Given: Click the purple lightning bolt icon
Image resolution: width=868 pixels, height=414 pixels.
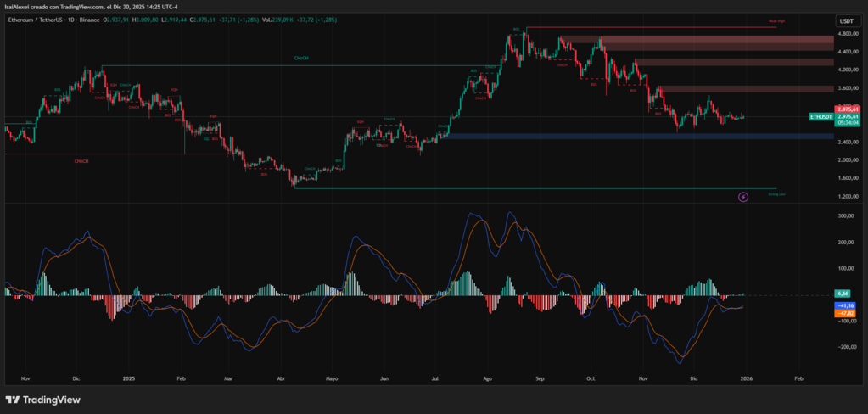Looking at the screenshot, I should click(743, 197).
